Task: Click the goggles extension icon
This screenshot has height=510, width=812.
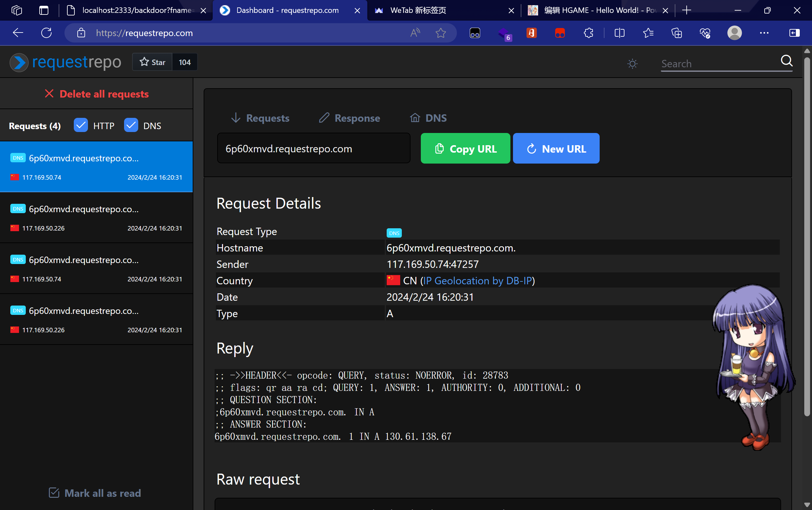Action: (x=475, y=33)
